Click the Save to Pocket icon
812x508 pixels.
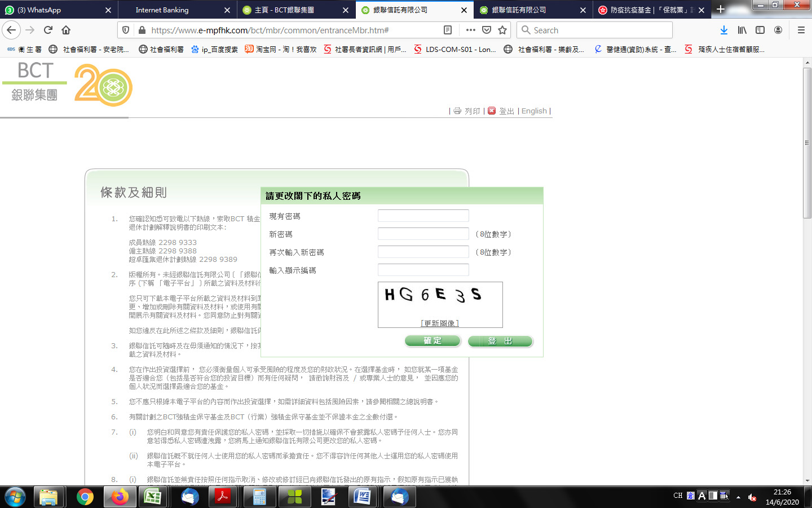coord(487,30)
